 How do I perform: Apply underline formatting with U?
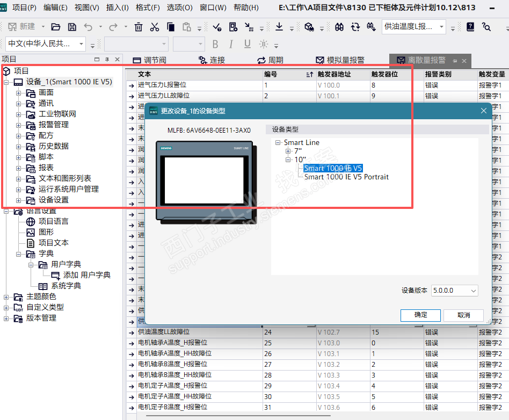(248, 44)
